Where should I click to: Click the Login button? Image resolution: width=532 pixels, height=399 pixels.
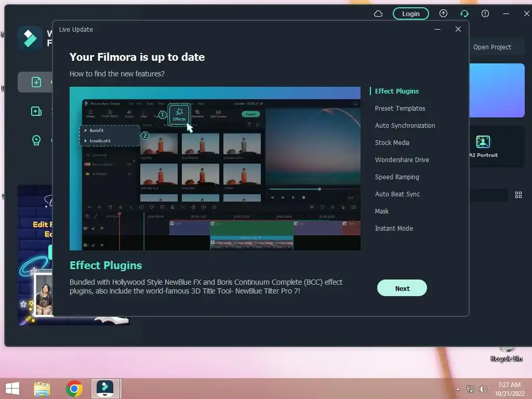(x=410, y=14)
